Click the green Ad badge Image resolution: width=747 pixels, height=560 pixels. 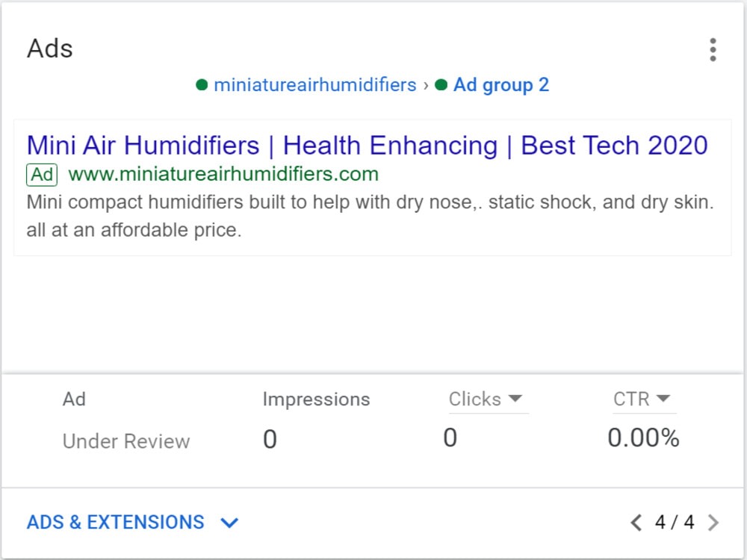pyautogui.click(x=42, y=175)
